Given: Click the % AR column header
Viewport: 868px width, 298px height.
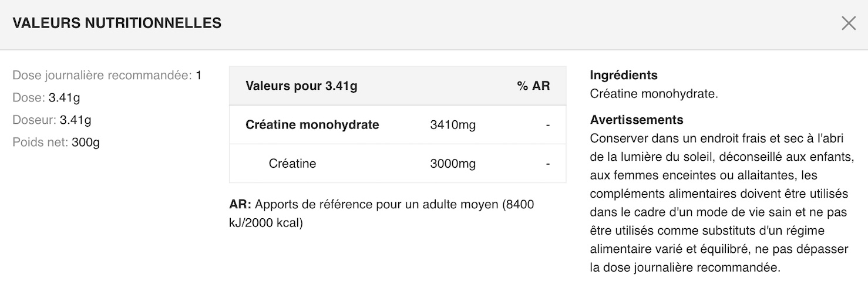Looking at the screenshot, I should 533,86.
